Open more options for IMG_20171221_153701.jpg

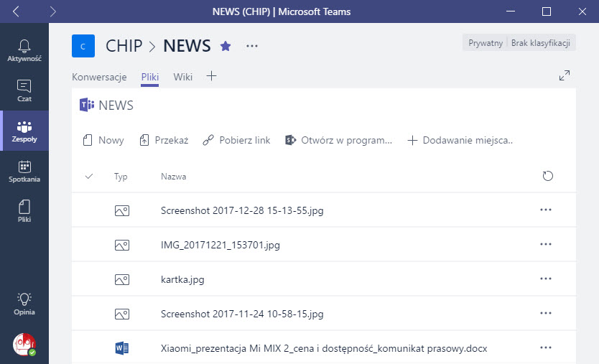pyautogui.click(x=546, y=244)
